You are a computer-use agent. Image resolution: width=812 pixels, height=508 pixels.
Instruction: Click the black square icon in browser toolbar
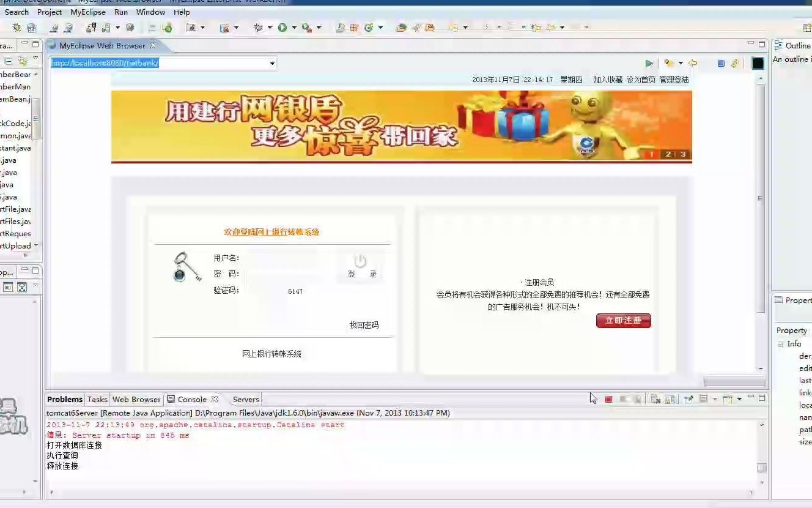point(758,63)
